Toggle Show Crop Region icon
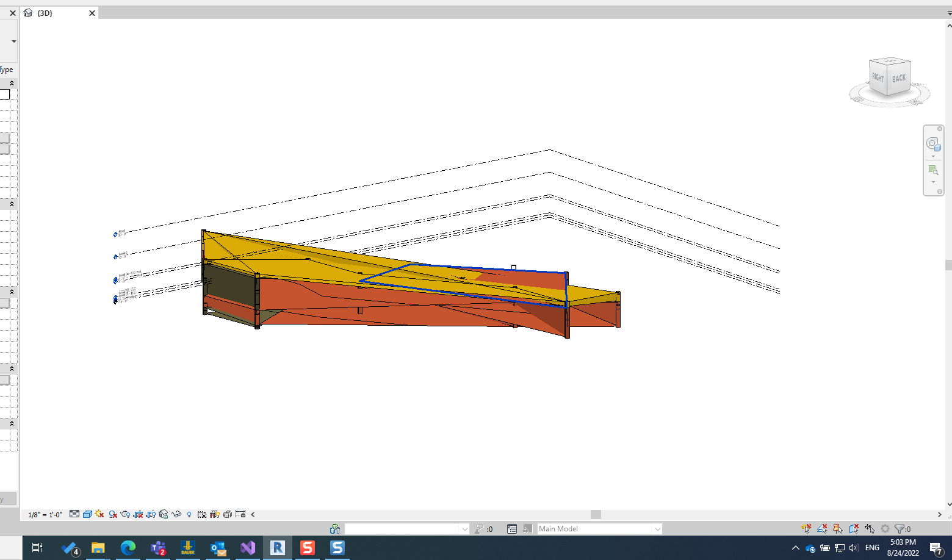 coord(151,514)
